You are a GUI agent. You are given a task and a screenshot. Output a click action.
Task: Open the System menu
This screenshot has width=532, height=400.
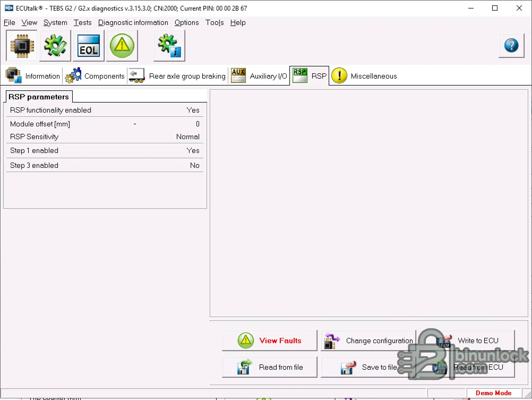pyautogui.click(x=55, y=23)
